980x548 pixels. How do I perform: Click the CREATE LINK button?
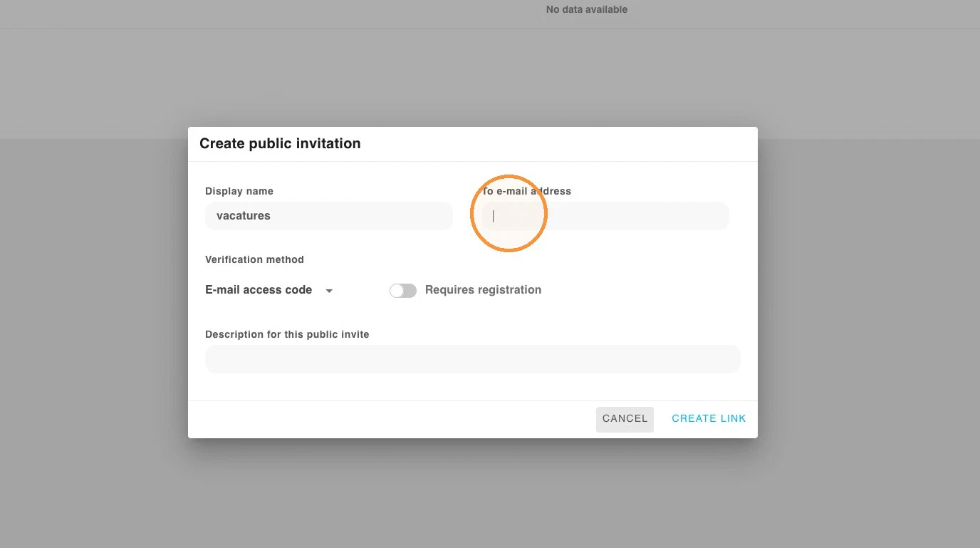coord(709,419)
